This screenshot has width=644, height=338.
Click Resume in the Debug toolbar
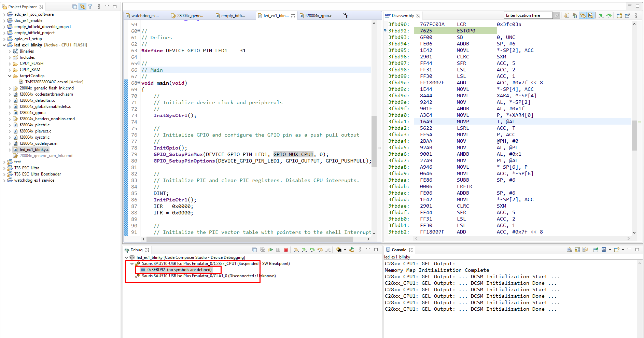click(x=270, y=250)
